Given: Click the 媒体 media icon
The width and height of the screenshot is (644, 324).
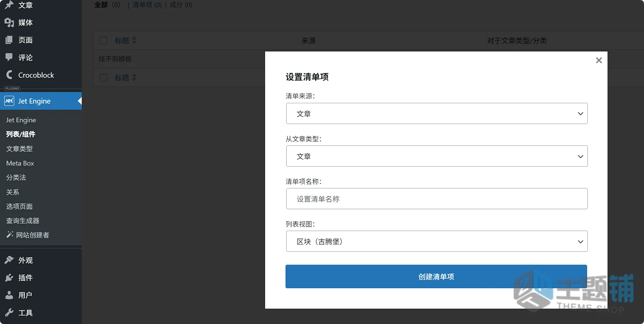Looking at the screenshot, I should [9, 22].
